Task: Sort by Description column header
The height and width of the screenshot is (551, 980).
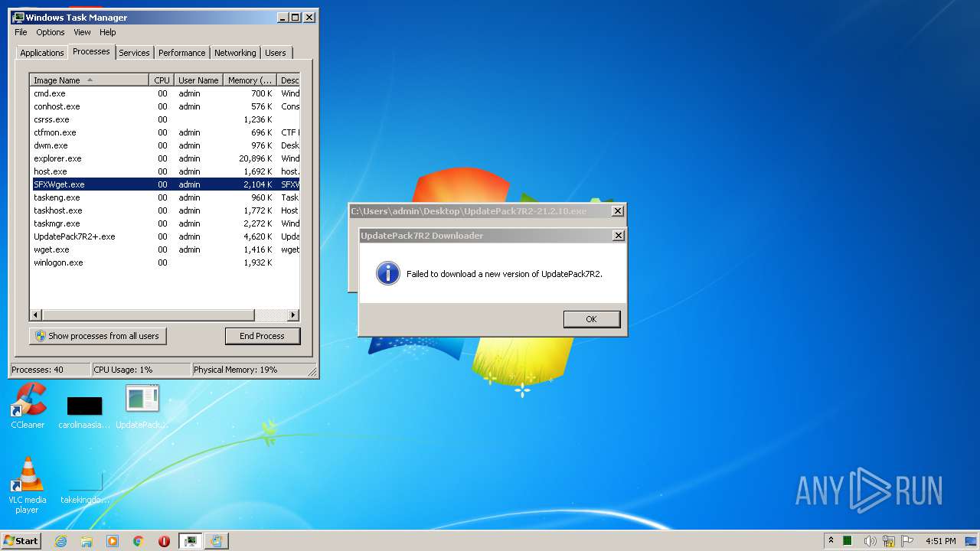Action: [289, 80]
